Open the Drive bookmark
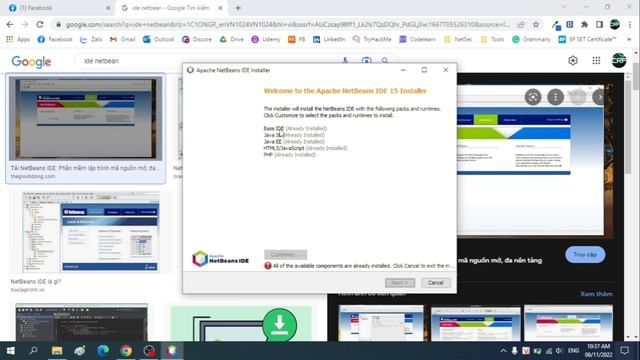Image resolution: width=640 pixels, height=360 pixels. coord(232,39)
